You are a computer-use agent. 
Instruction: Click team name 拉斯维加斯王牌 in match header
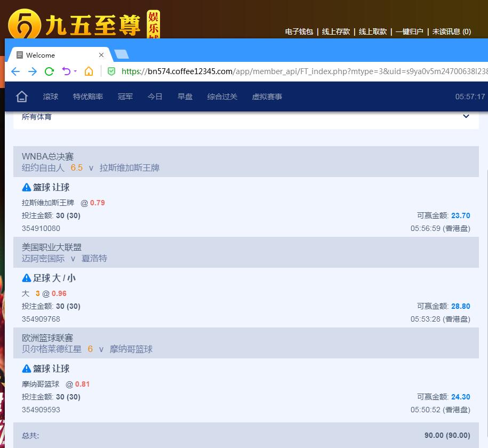coord(130,168)
